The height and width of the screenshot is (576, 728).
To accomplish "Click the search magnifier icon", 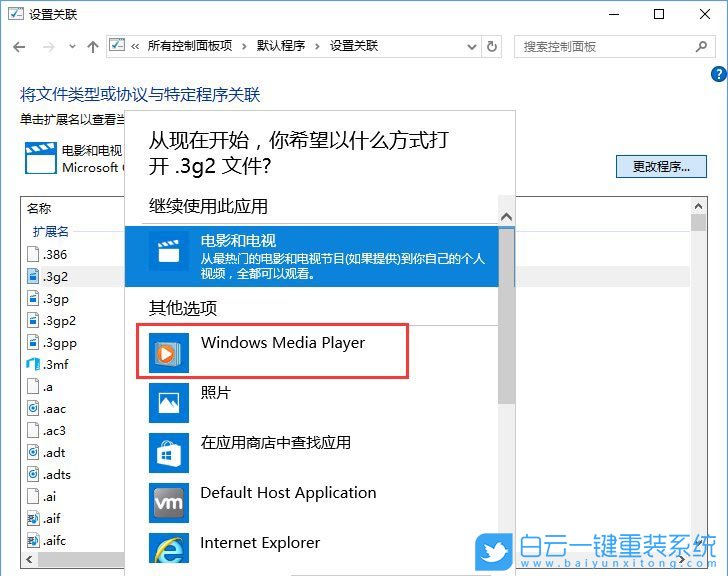I will pos(702,46).
